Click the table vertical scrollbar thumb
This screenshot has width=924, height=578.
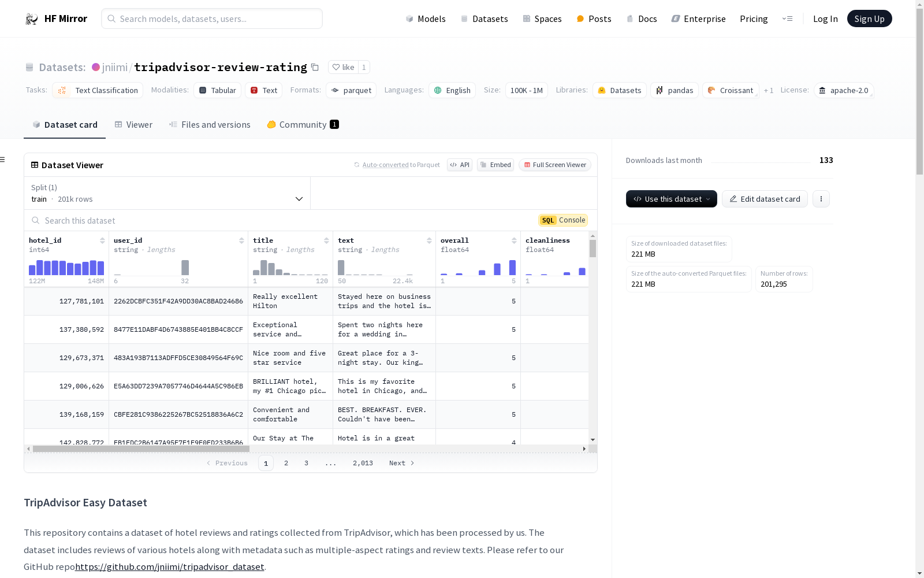click(x=593, y=249)
